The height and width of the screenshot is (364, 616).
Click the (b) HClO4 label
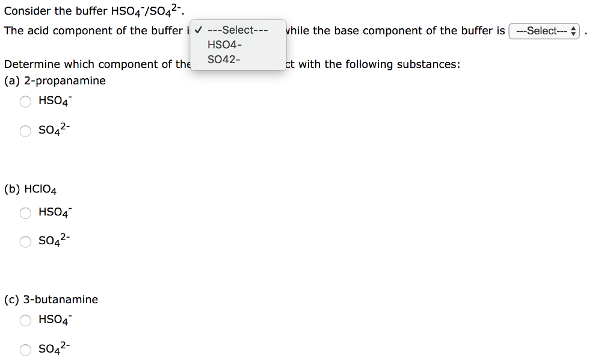[30, 189]
